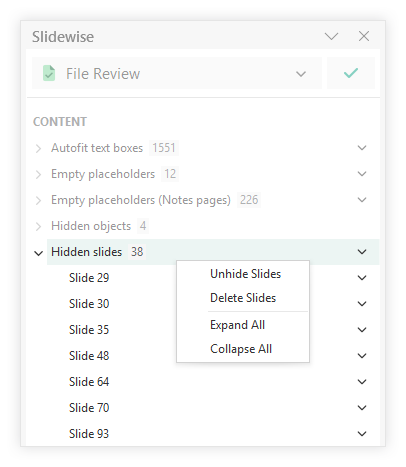Choose Delete Slides from context menu
This screenshot has height=467, width=406.
click(243, 298)
